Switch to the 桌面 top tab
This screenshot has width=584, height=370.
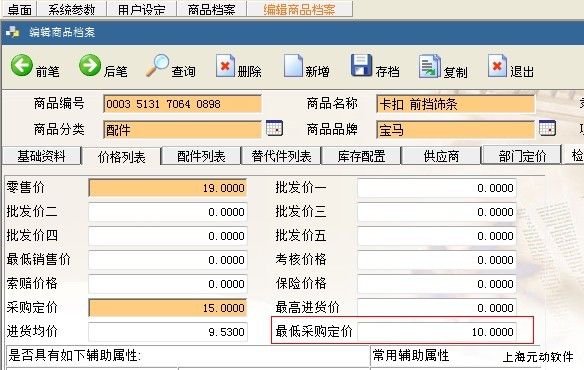coord(19,9)
